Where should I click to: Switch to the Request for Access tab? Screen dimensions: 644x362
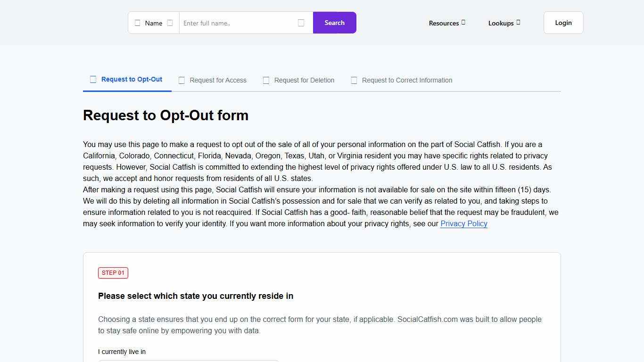click(218, 80)
